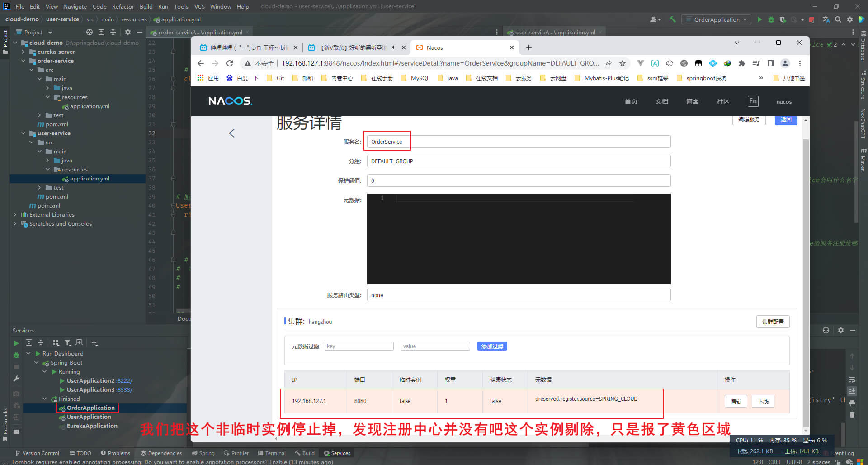Click the Nacos back arrow icon

click(232, 133)
